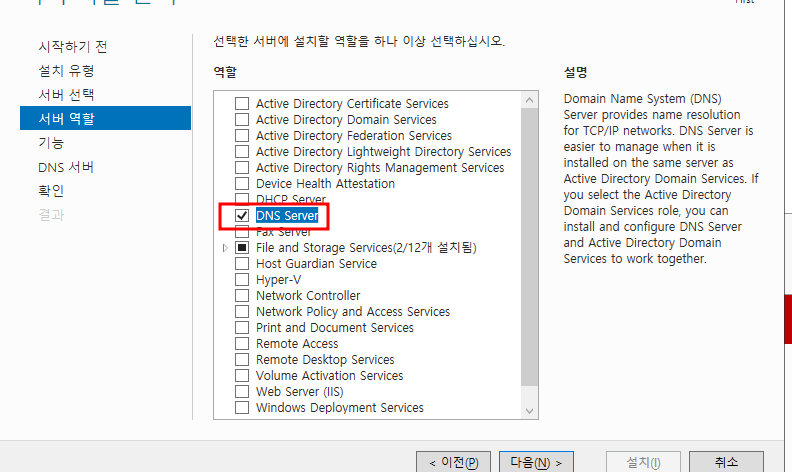Check Active Directory Domain Services checkbox
Viewport: 792px width, 472px height.
(x=242, y=120)
